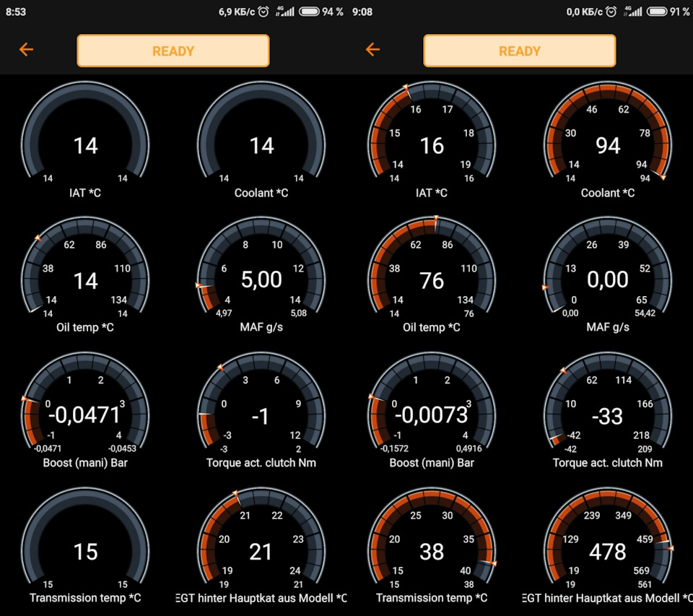Screen dimensions: 693x616
Task: Tap the 4G signal icon in the 9:08 status bar
Action: coord(633,12)
